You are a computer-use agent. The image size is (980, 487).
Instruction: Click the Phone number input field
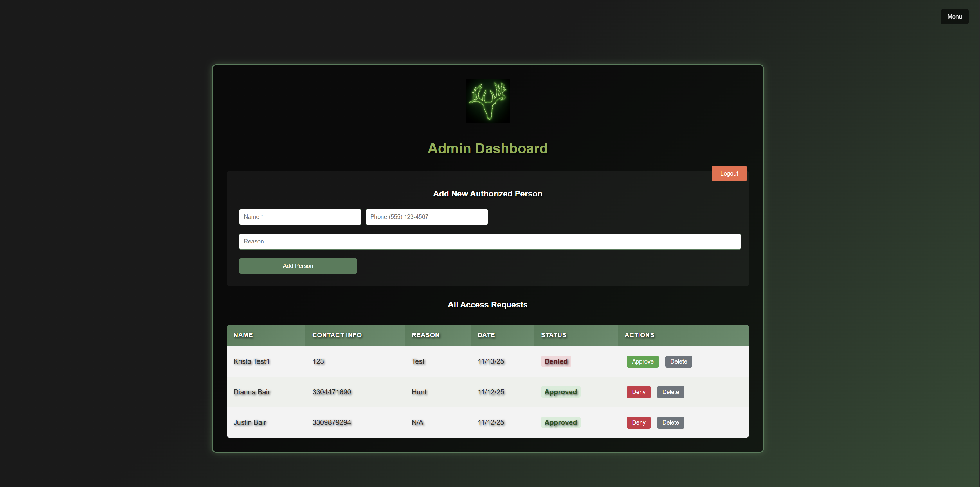coord(426,217)
